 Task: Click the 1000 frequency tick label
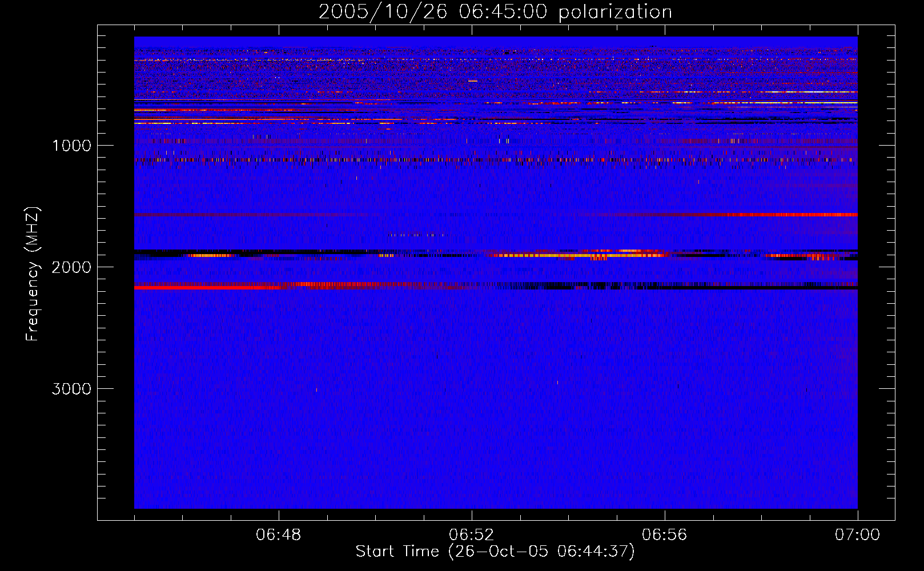pyautogui.click(x=72, y=146)
